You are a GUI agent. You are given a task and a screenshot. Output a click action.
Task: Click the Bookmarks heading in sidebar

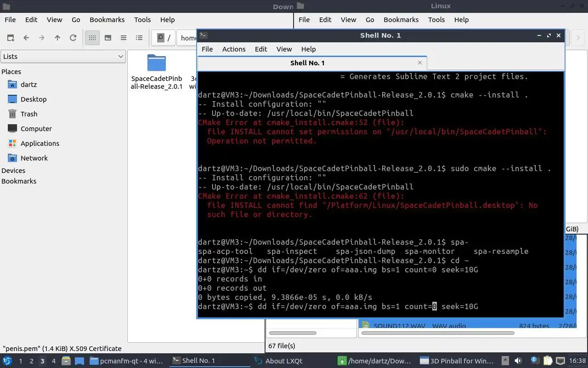click(x=19, y=181)
